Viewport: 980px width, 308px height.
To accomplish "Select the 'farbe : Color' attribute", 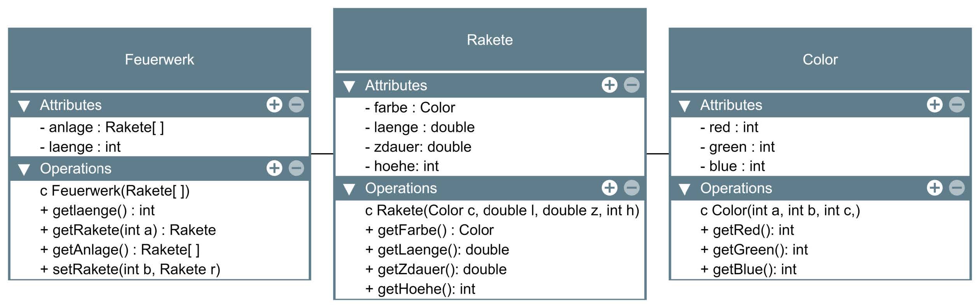I will click(410, 108).
